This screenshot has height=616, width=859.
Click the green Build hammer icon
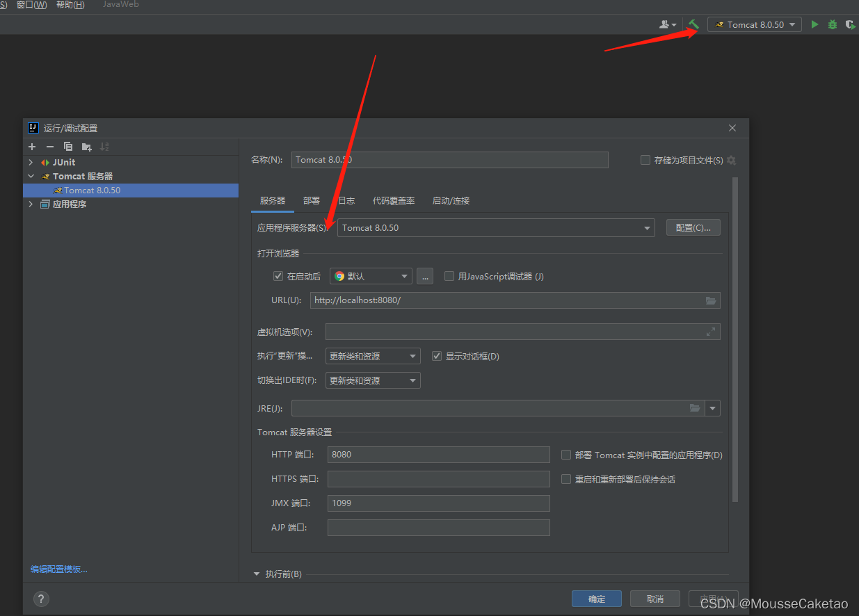pyautogui.click(x=693, y=24)
